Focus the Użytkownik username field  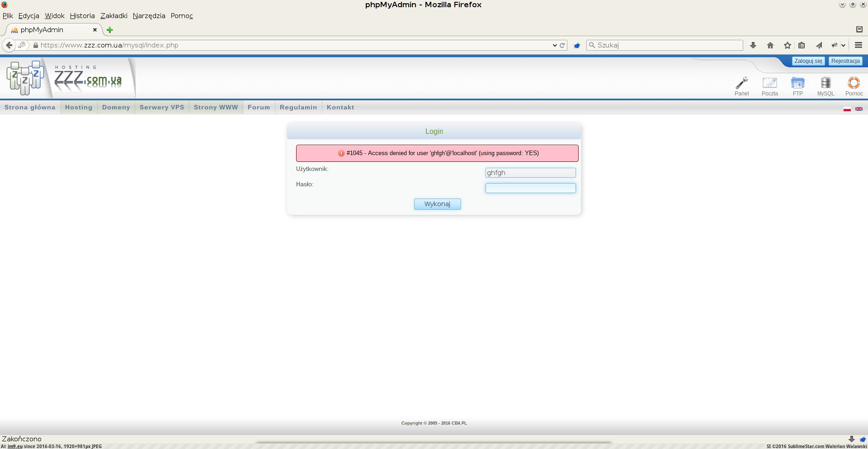pyautogui.click(x=531, y=173)
